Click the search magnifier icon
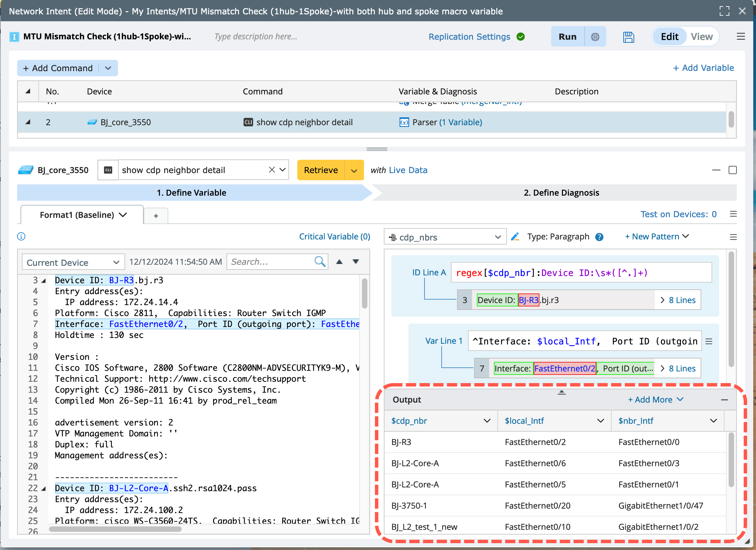 coord(320,262)
